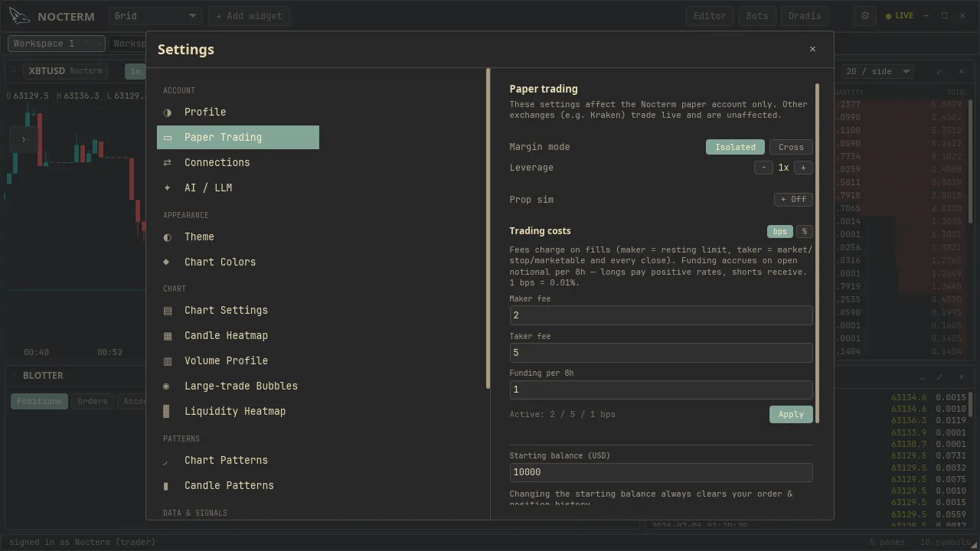This screenshot has height=551, width=980.
Task: Open Chart Settings section
Action: 238,311
